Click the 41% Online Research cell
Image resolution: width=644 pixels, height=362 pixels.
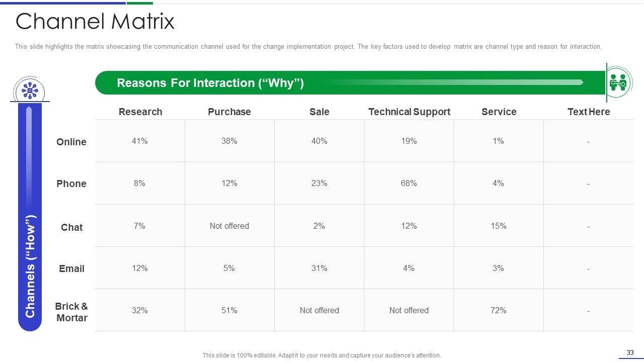tap(140, 141)
